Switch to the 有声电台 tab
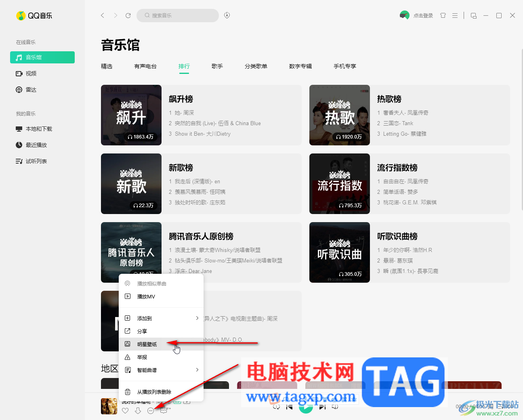The image size is (523, 420). (x=145, y=66)
